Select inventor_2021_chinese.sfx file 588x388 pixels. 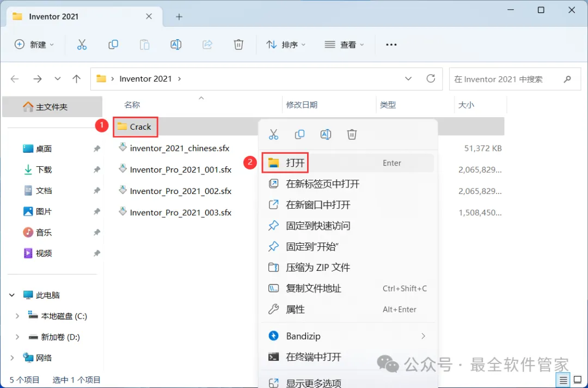click(174, 148)
